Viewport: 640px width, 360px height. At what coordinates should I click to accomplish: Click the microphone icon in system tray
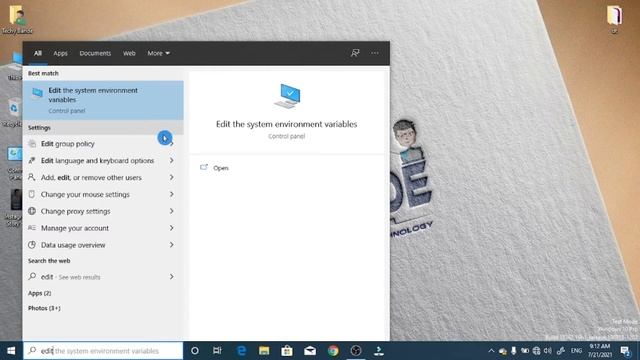click(513, 351)
